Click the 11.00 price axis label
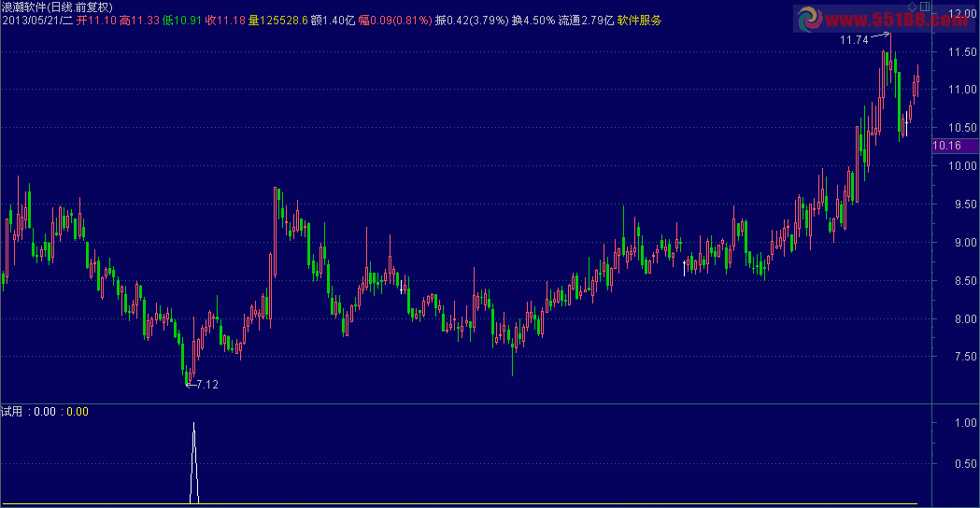This screenshot has width=980, height=508. (x=962, y=90)
